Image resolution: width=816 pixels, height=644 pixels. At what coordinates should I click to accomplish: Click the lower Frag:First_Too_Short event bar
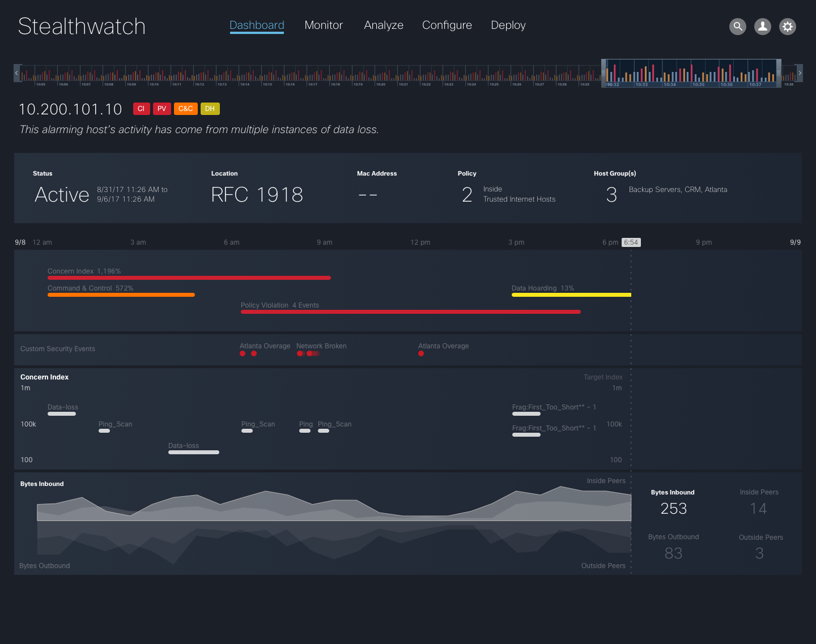pos(526,434)
